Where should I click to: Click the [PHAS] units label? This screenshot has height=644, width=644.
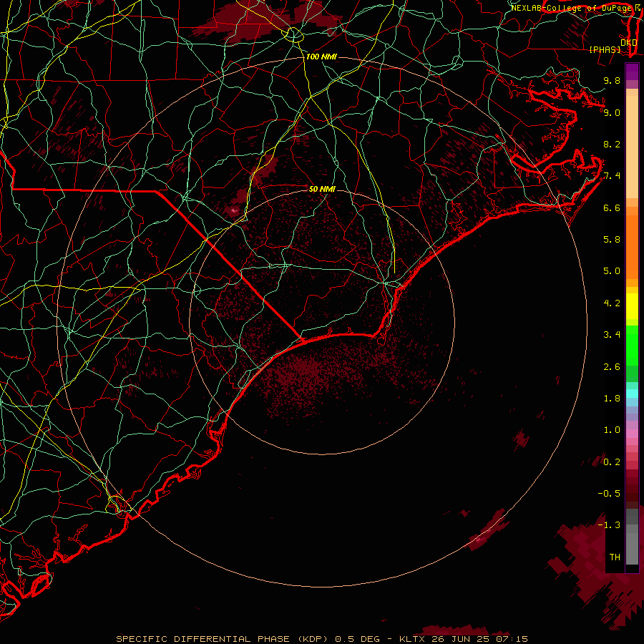pos(605,49)
